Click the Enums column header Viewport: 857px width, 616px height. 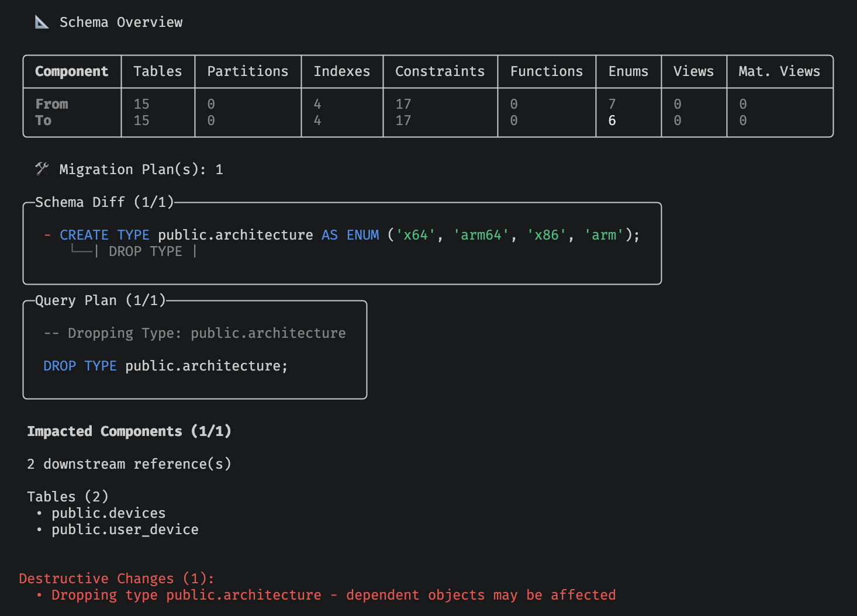tap(628, 71)
